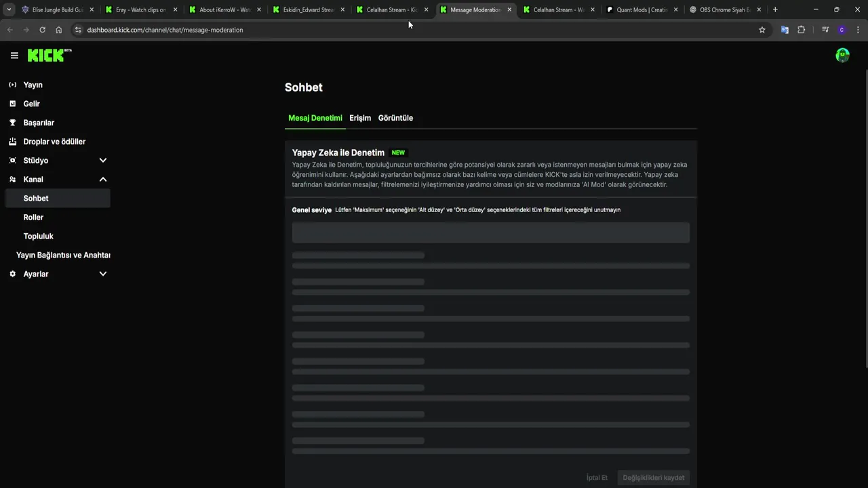Bookmark this page with star icon
Screen dimensions: 868x488
(x=762, y=30)
